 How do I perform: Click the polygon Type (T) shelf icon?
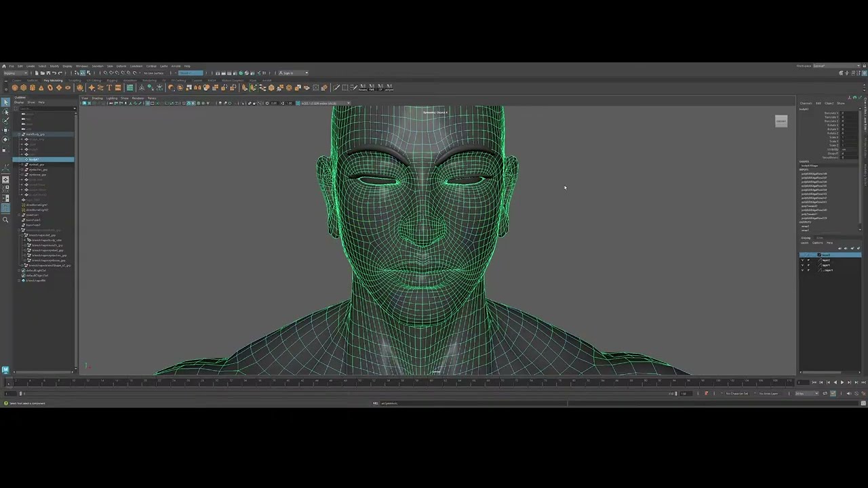(109, 87)
